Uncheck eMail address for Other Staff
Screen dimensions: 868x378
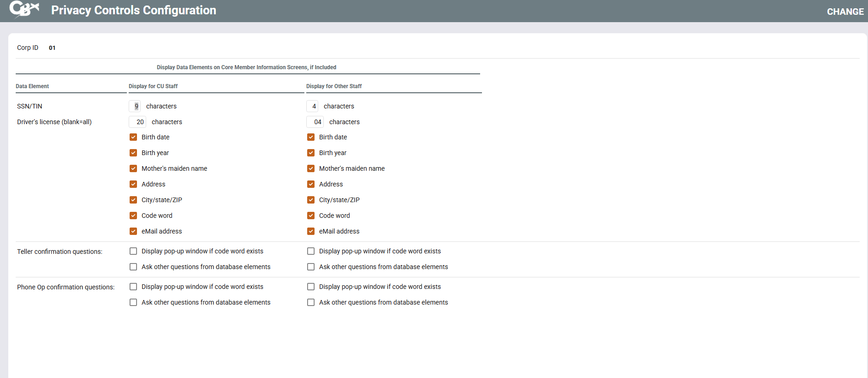[x=311, y=231]
